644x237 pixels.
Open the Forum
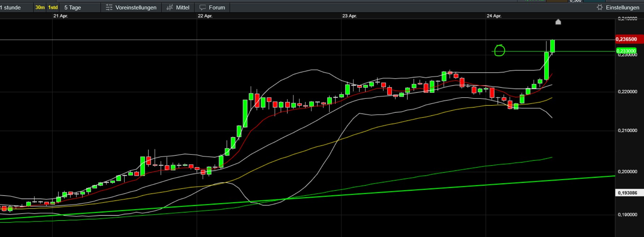[212, 7]
